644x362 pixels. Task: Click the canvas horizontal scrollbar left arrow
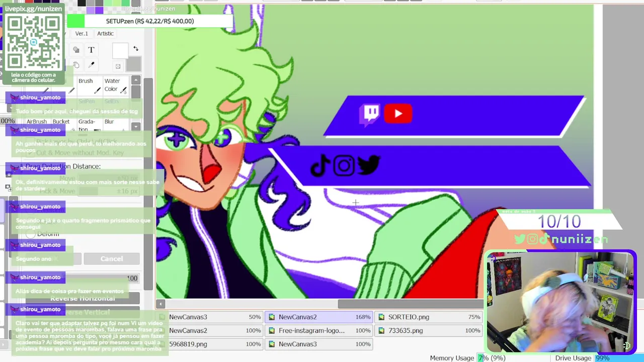pyautogui.click(x=160, y=304)
